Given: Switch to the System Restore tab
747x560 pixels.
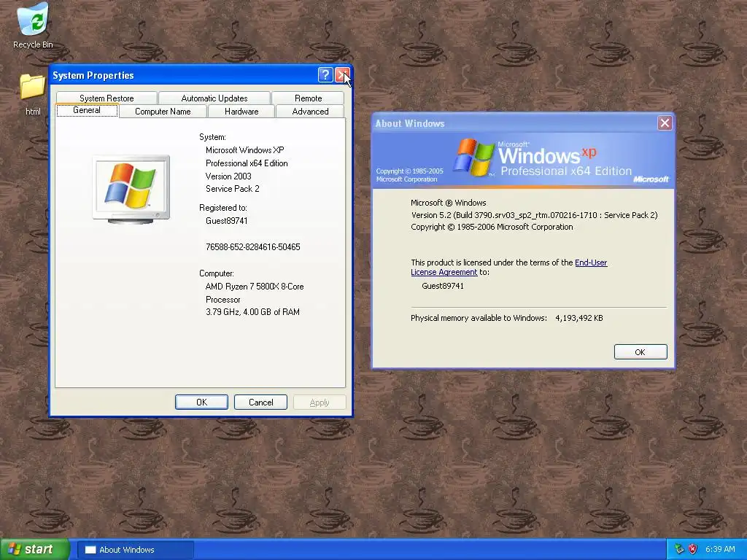Looking at the screenshot, I should [107, 98].
